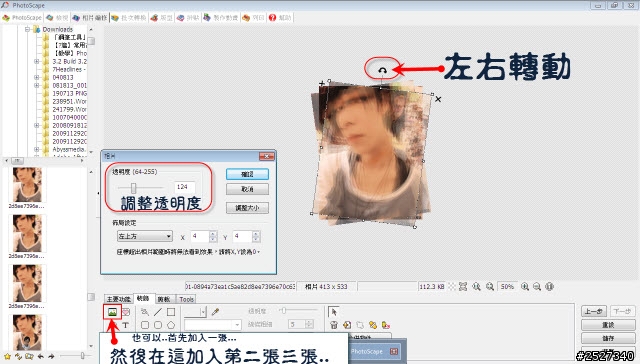Open the 列印 print tab

[253, 18]
